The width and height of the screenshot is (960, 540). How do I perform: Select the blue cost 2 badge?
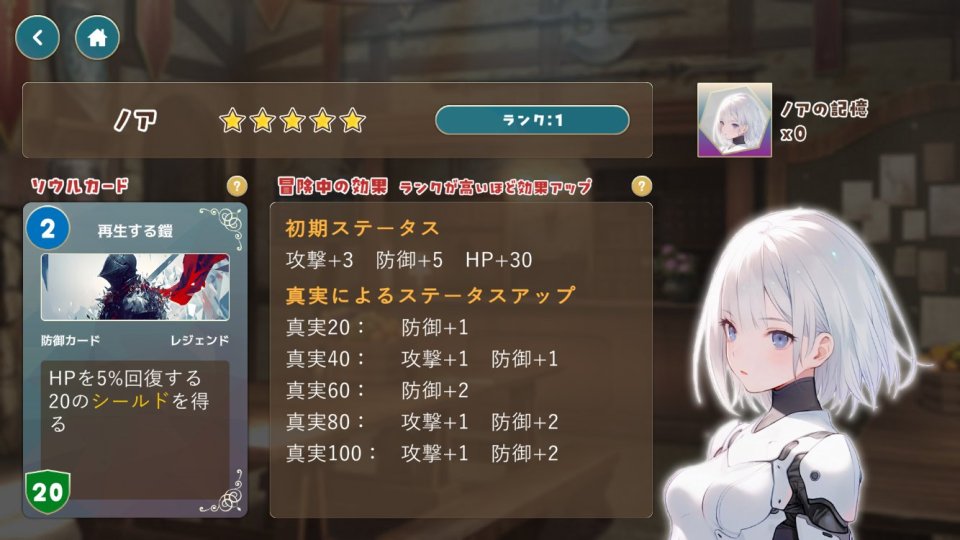tap(48, 228)
